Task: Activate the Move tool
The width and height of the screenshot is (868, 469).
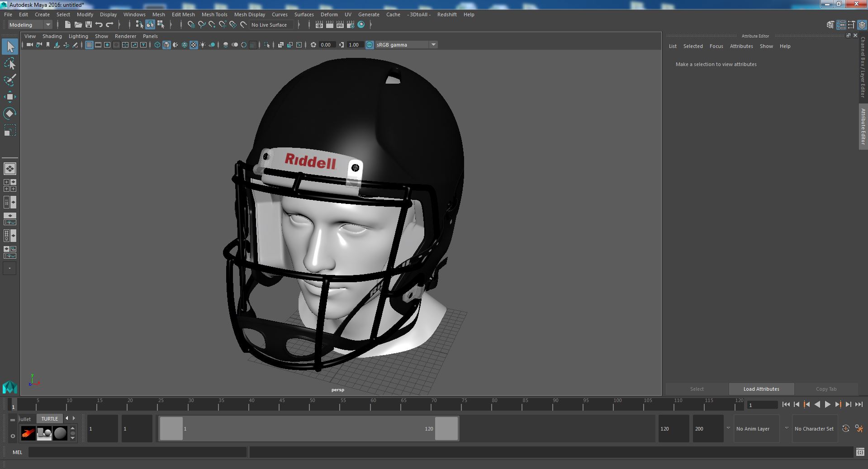Action: coord(10,97)
